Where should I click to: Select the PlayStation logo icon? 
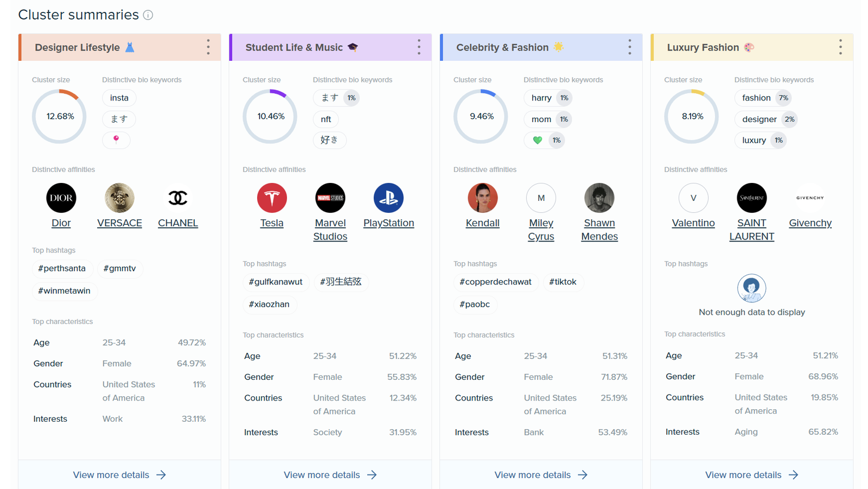tap(388, 198)
